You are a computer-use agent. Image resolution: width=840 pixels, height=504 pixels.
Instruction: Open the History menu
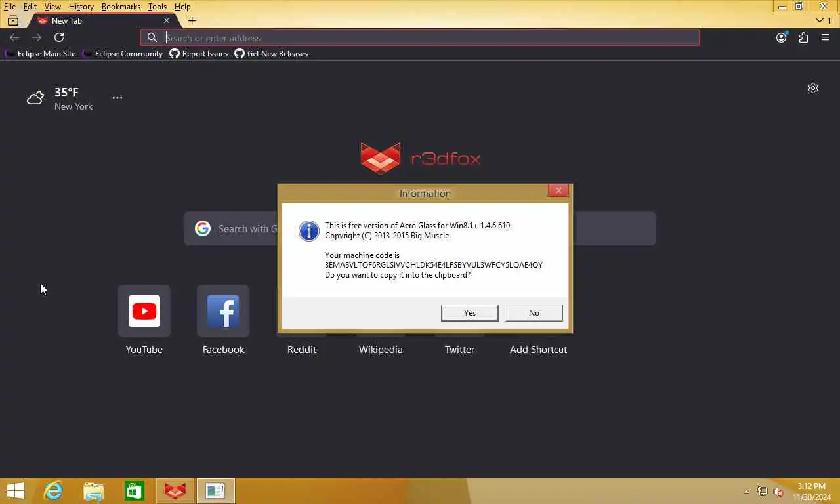click(x=81, y=7)
